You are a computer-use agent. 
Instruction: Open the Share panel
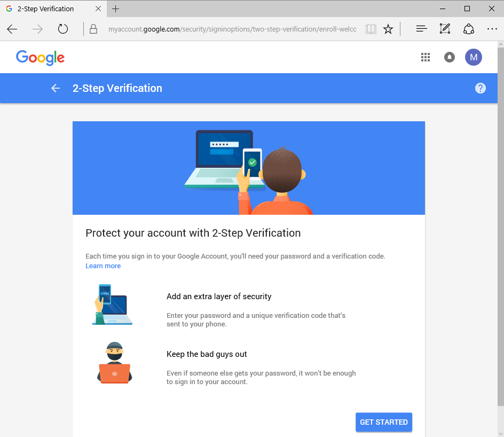coord(468,29)
